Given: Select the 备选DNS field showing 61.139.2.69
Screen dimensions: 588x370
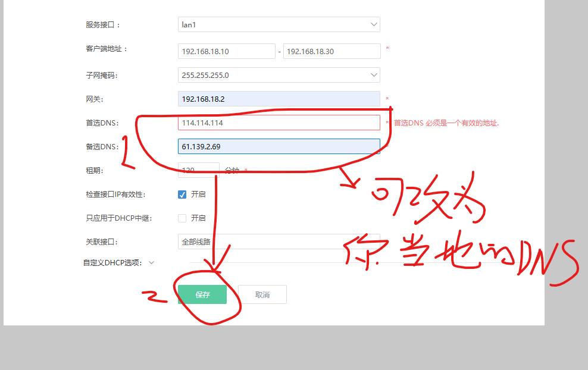Looking at the screenshot, I should tap(279, 146).
